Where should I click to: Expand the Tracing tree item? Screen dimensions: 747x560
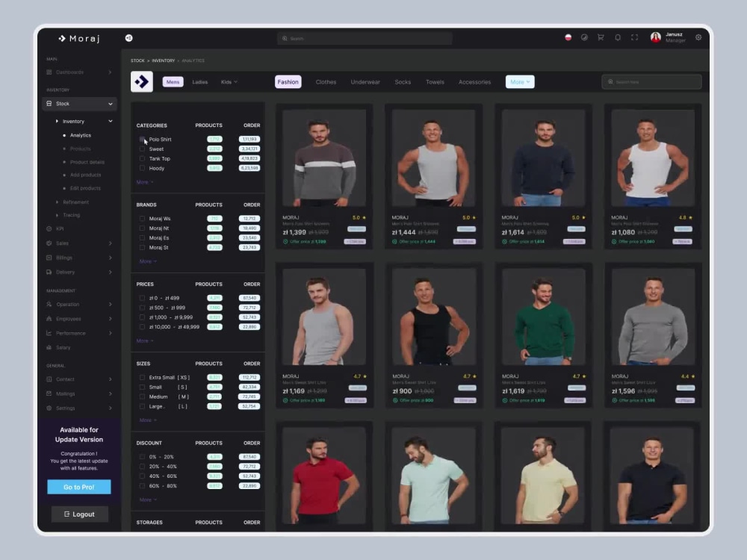point(58,215)
